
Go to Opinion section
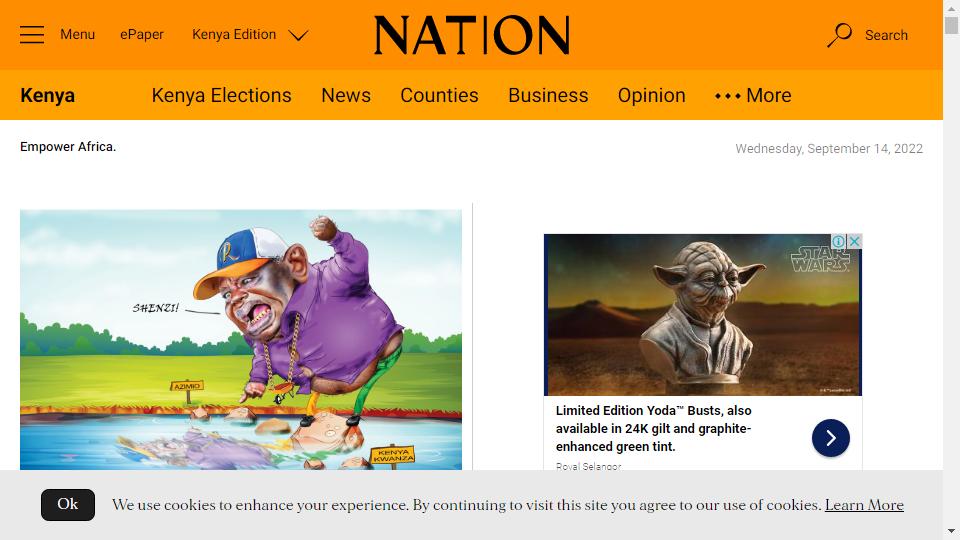[651, 96]
